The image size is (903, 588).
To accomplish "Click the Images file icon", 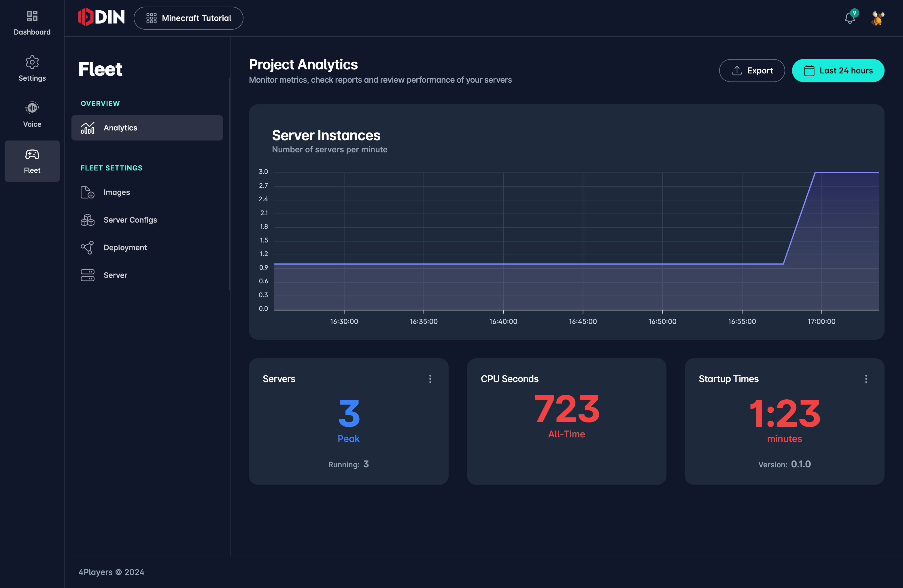I will pos(88,192).
